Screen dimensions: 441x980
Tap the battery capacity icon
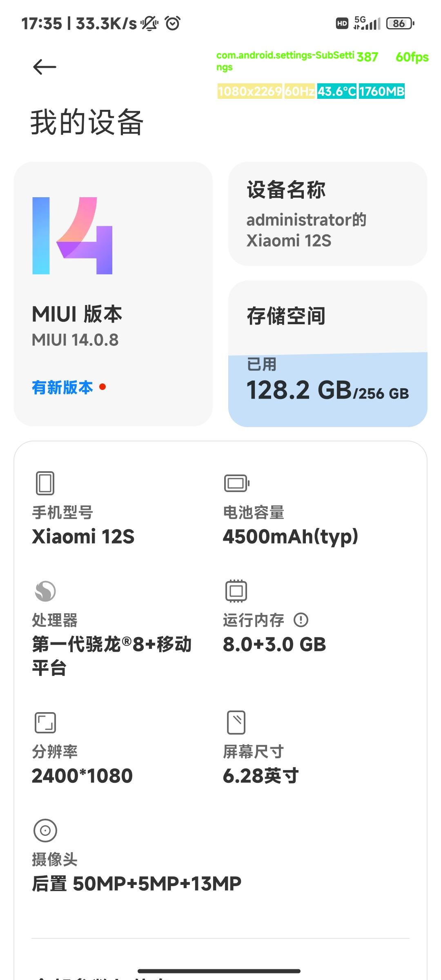coord(236,483)
